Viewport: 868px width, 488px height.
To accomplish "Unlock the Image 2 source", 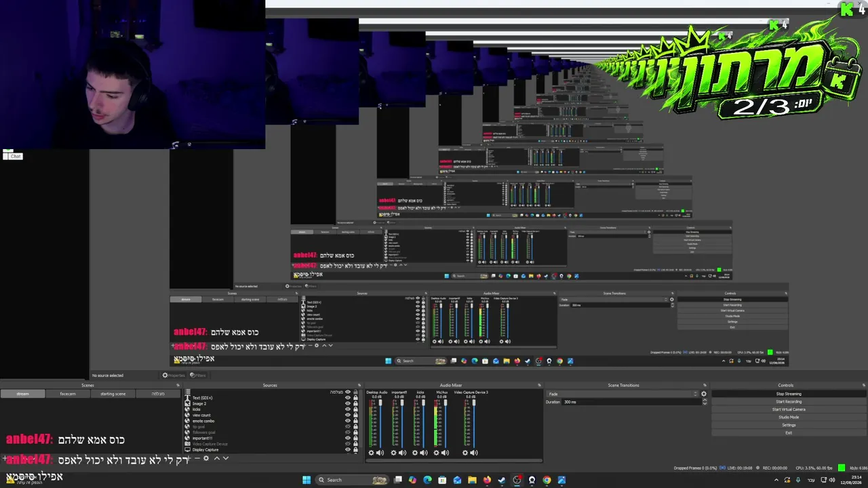I will pyautogui.click(x=355, y=404).
